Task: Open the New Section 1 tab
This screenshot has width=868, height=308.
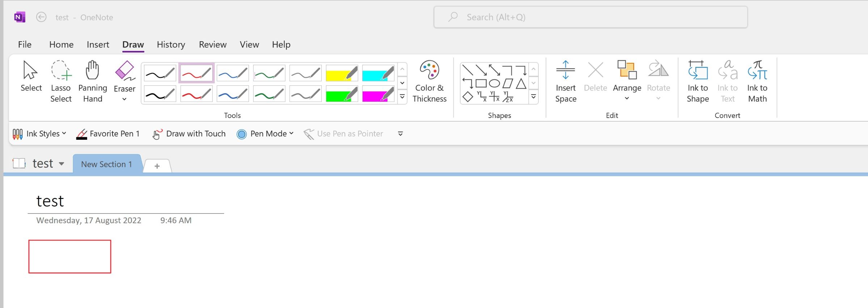Action: [107, 164]
